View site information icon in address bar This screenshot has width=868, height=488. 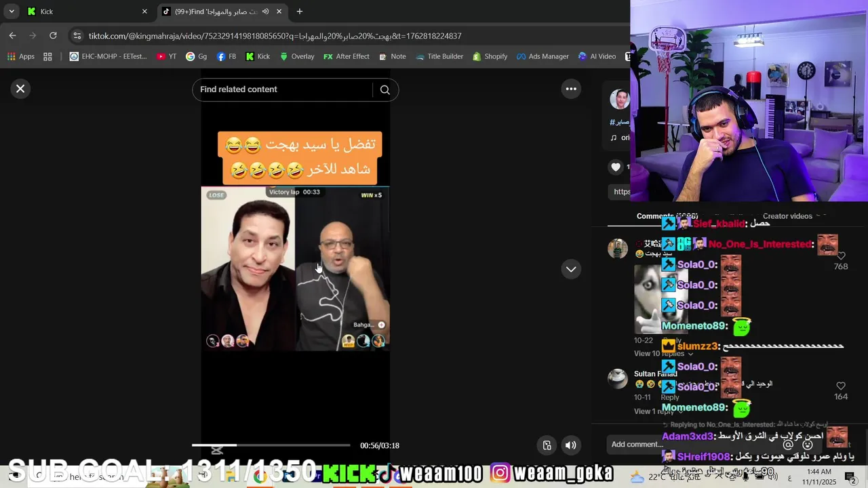[77, 36]
